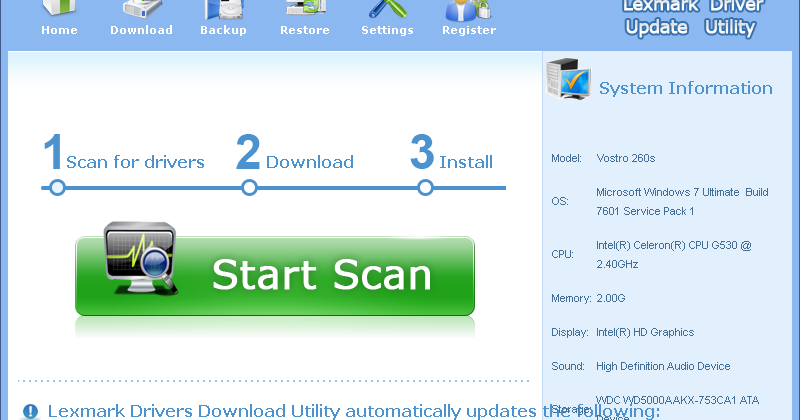Click the Lexmark Drivers Download Utility description text
This screenshot has height=420, width=800.
[353, 411]
